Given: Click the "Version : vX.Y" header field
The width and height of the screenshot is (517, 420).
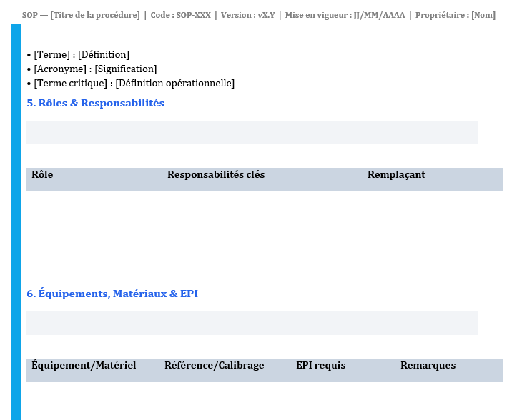Looking at the screenshot, I should point(247,15).
